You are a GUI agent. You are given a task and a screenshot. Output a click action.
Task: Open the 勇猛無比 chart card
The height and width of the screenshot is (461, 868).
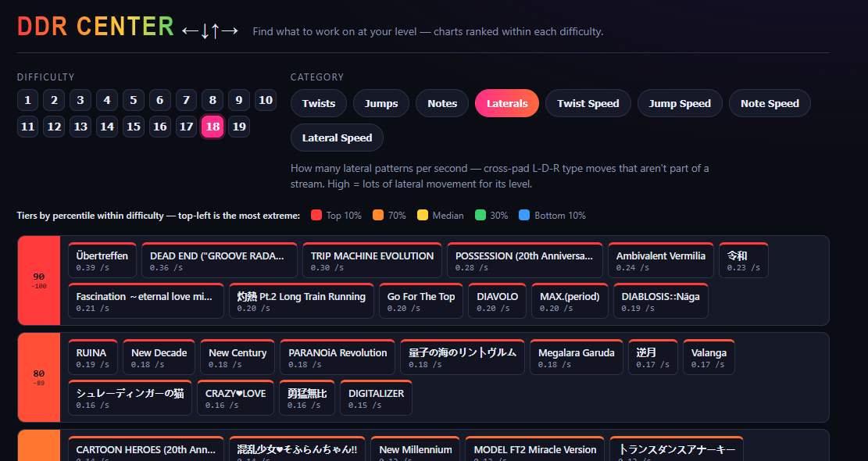point(307,398)
